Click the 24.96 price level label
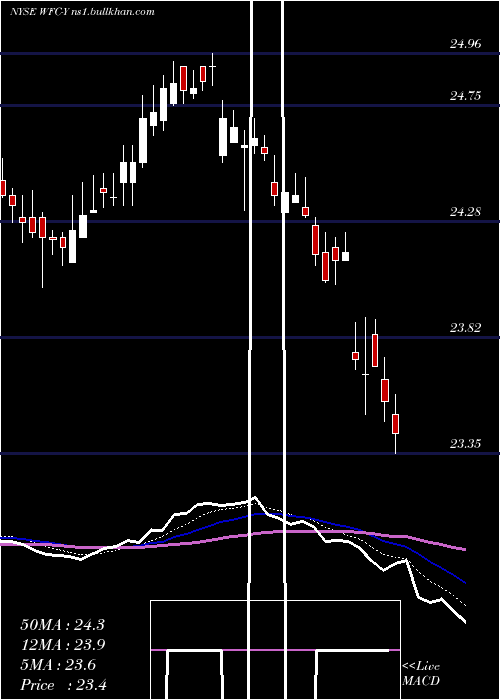 (466, 44)
